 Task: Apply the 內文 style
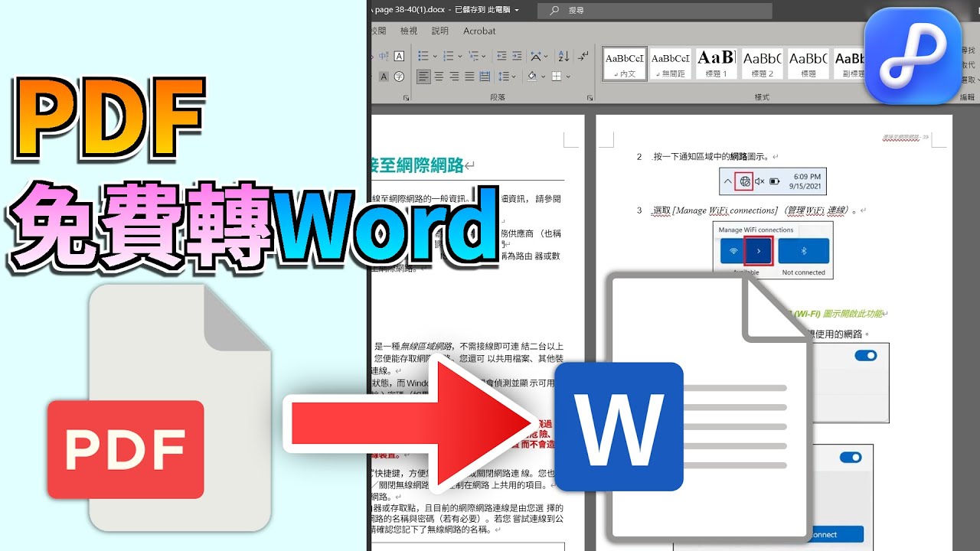click(625, 64)
